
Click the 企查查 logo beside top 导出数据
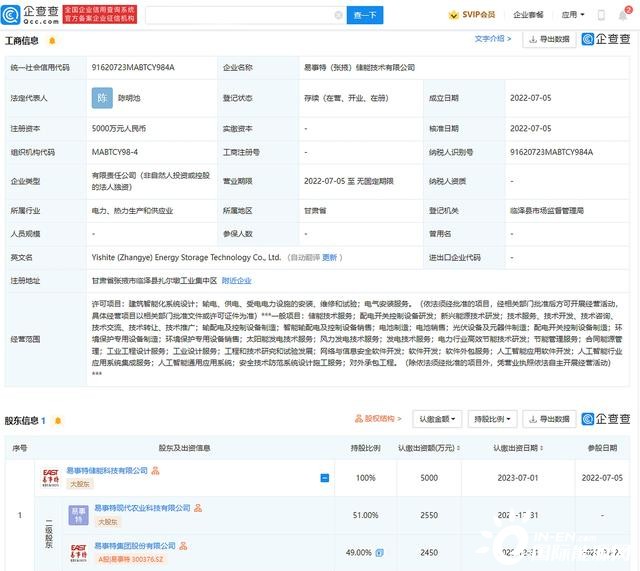click(x=606, y=39)
